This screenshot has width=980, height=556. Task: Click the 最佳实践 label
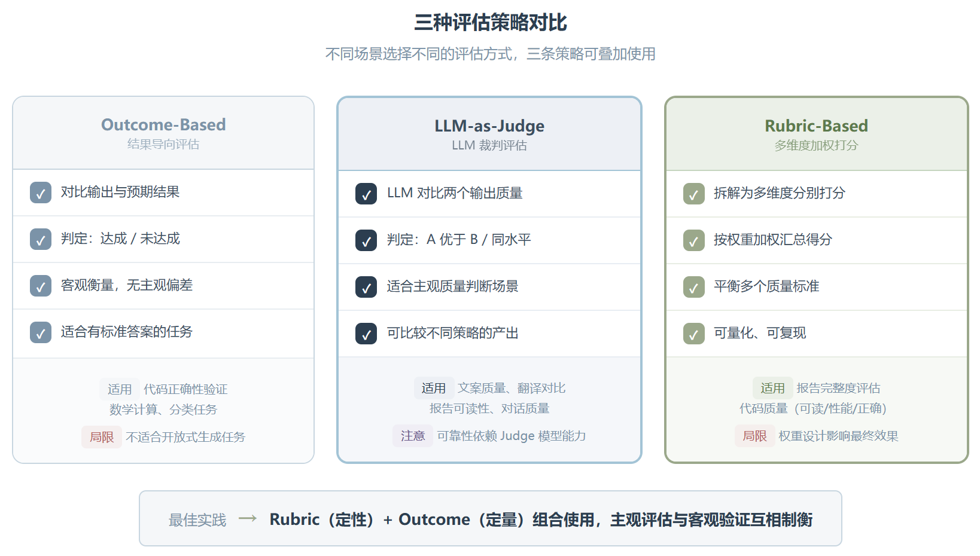tap(197, 520)
